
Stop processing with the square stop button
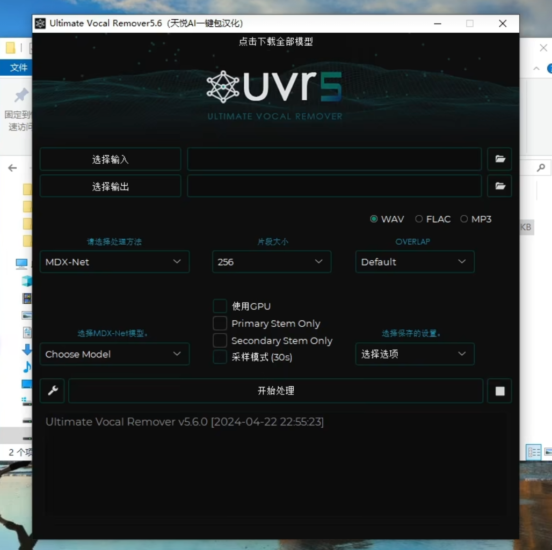pyautogui.click(x=500, y=391)
